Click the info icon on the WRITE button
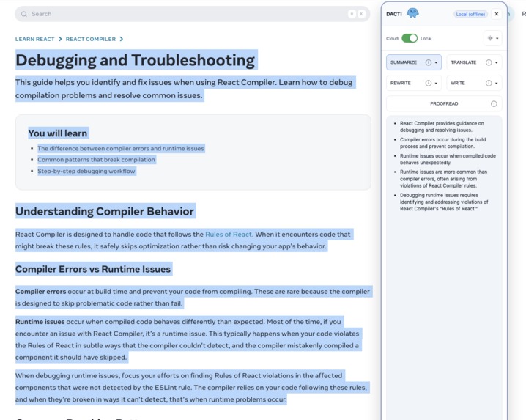The width and height of the screenshot is (526, 420). (x=489, y=84)
